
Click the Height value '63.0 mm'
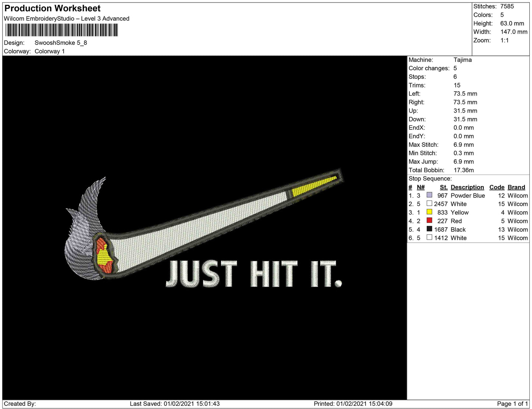click(x=512, y=23)
